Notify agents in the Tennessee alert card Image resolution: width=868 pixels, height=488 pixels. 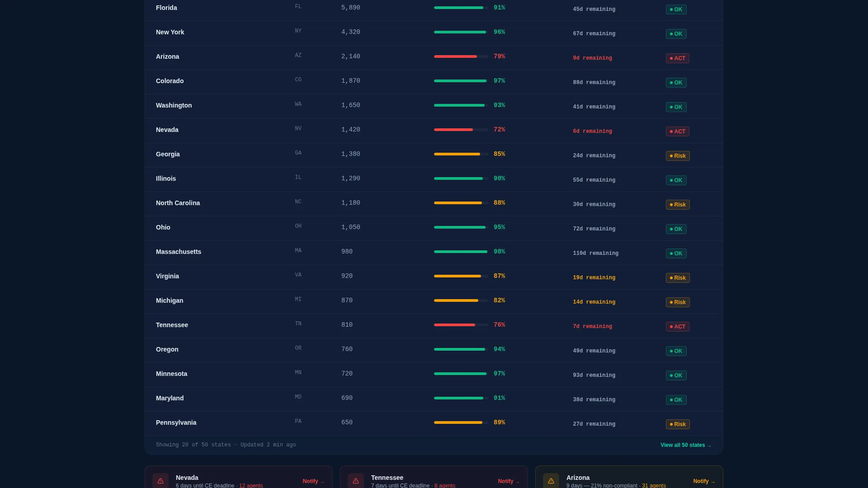[509, 481]
